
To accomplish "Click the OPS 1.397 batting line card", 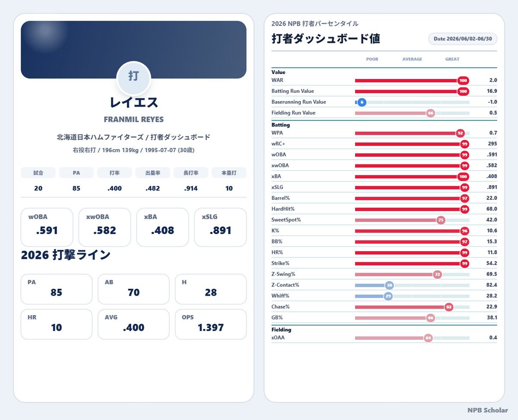I will [x=211, y=324].
